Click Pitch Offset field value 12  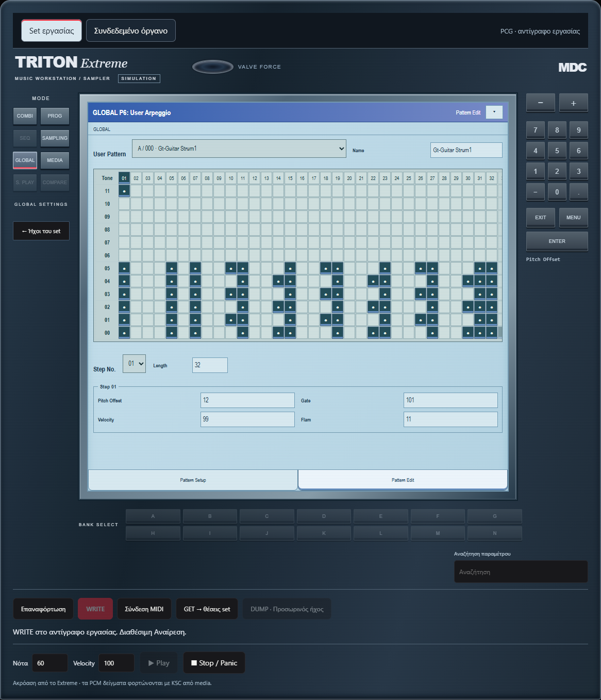pos(247,400)
